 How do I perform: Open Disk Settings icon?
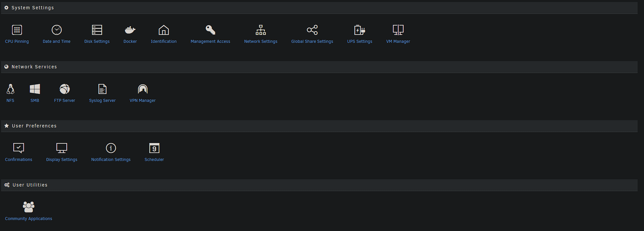click(x=97, y=30)
